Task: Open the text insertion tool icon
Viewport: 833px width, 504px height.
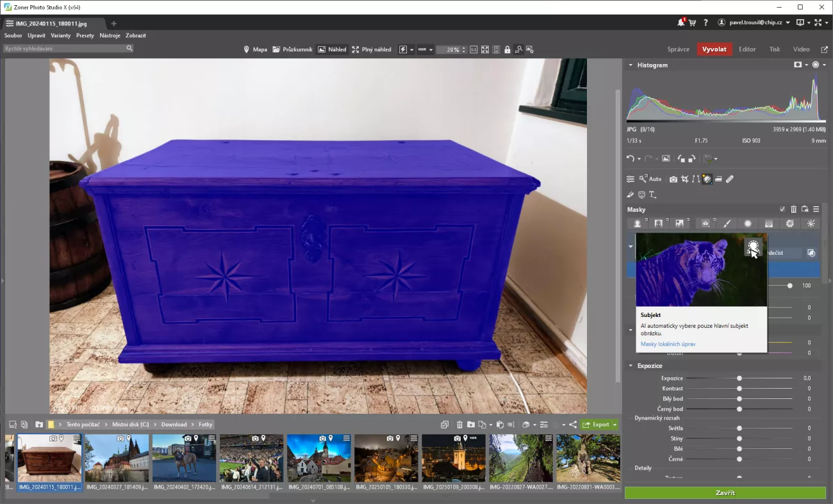Action: point(652,195)
